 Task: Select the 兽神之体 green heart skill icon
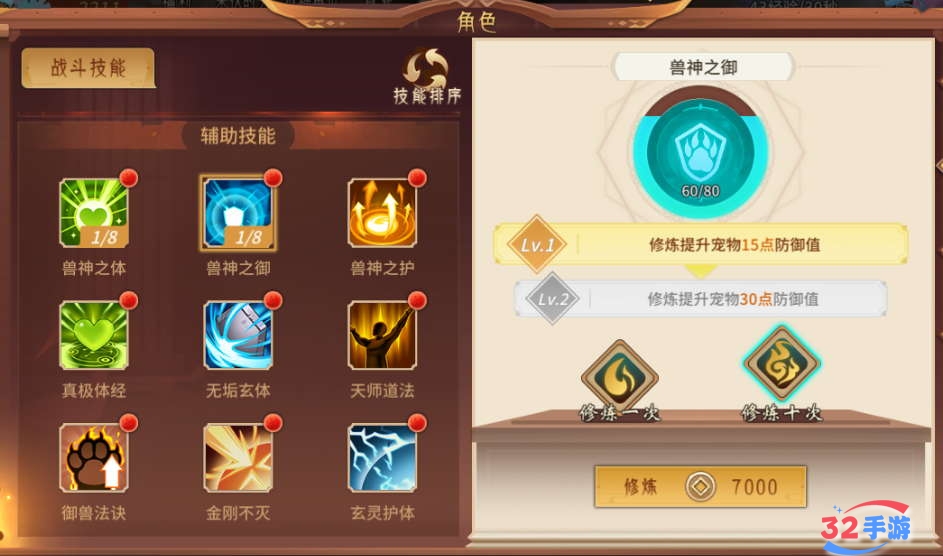pos(94,213)
